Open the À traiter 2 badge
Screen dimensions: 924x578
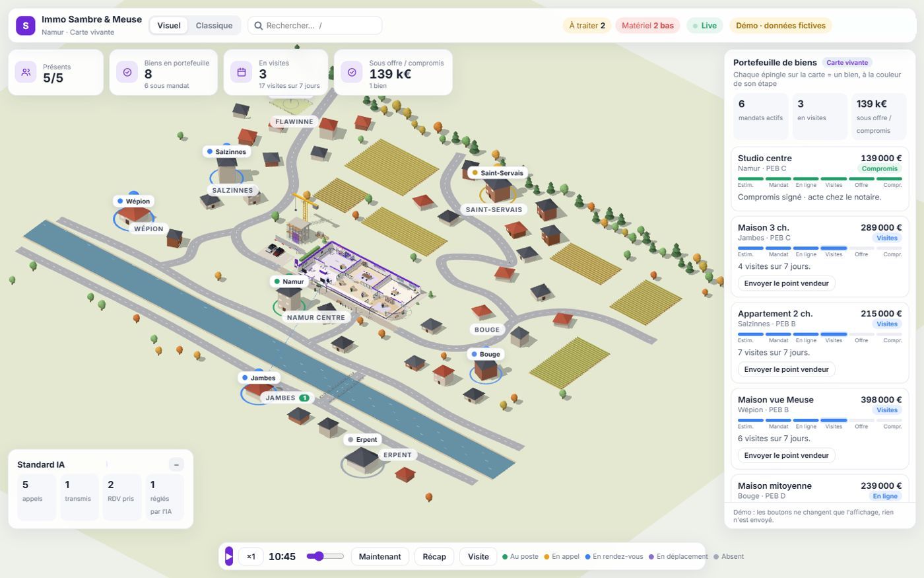tap(587, 26)
